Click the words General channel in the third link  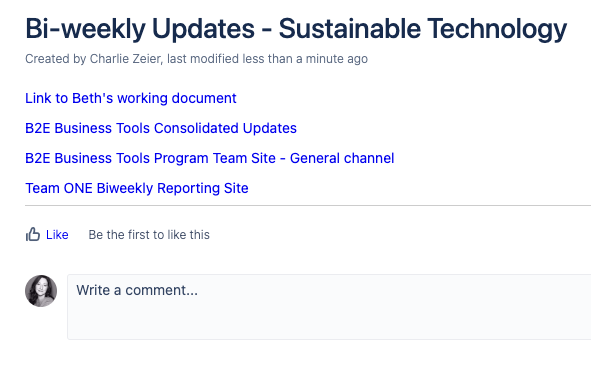342,158
